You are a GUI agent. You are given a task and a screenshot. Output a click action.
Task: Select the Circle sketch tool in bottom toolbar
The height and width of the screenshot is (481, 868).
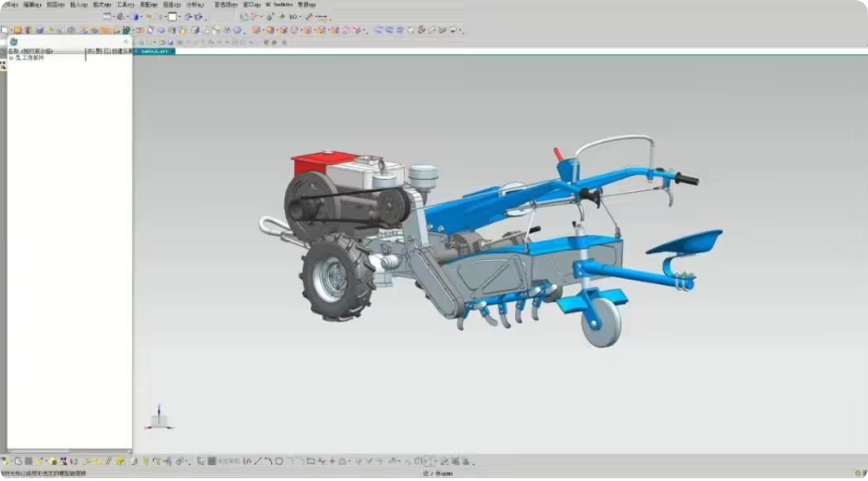point(278,461)
